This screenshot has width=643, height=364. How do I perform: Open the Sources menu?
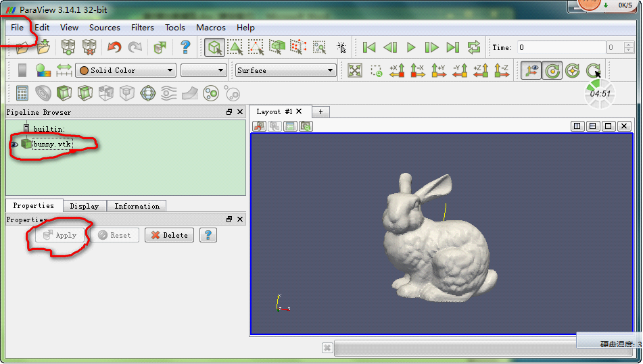[105, 28]
